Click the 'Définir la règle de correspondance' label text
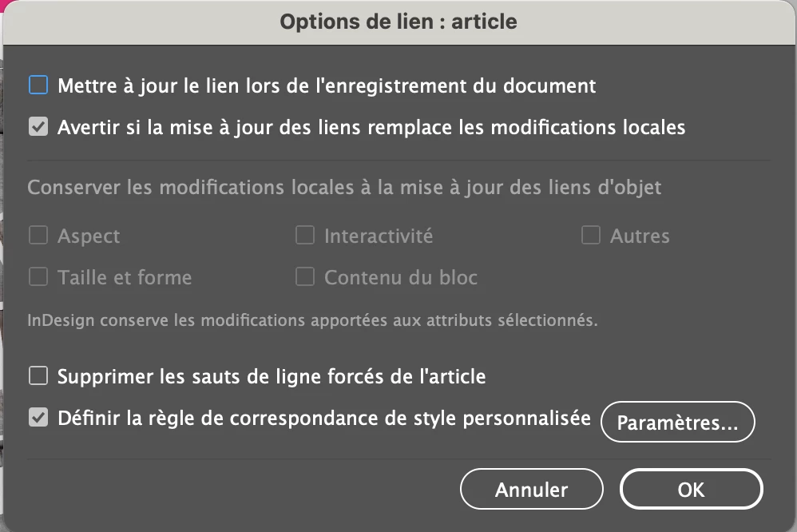This screenshot has height=532, width=797. pyautogui.click(x=324, y=418)
